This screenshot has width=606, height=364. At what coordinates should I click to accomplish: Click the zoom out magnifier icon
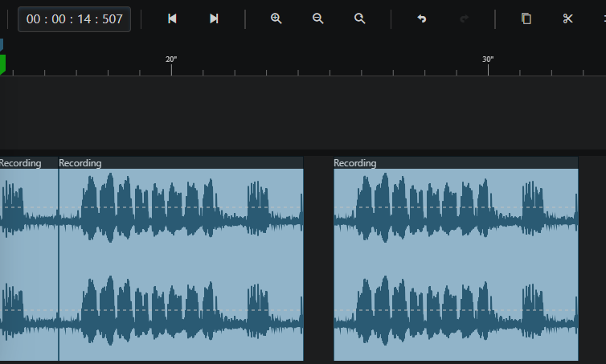click(317, 18)
